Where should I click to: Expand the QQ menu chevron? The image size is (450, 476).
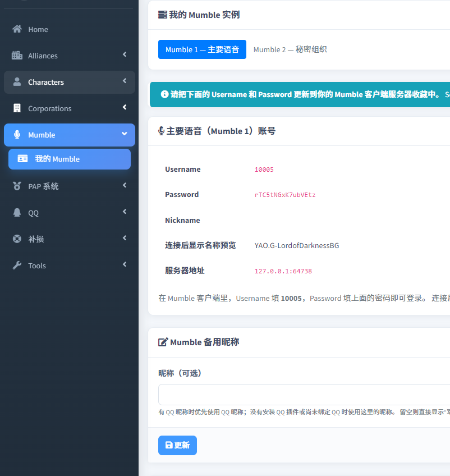pyautogui.click(x=125, y=212)
